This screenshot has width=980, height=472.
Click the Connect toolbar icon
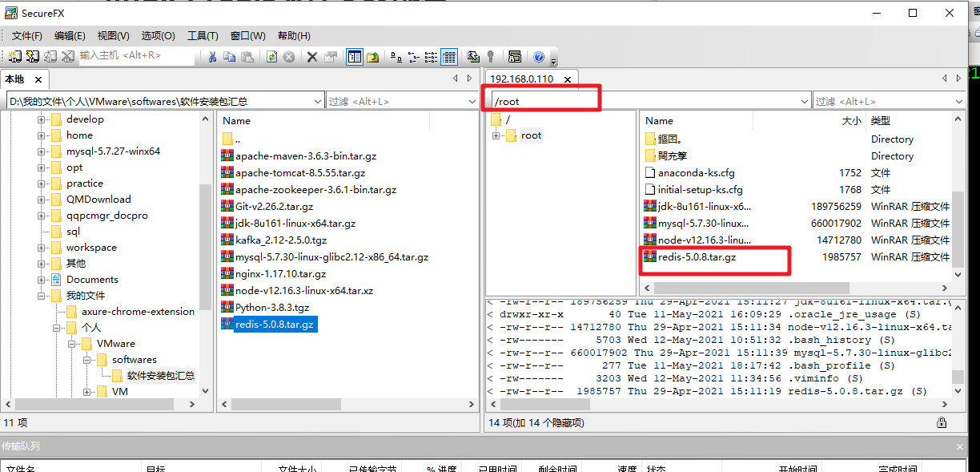click(14, 56)
